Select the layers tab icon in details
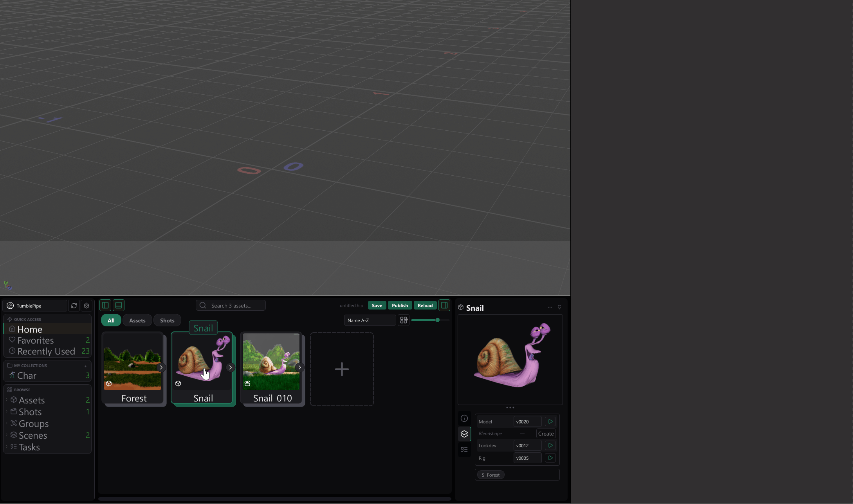Screen dimensions: 853x504 464,434
